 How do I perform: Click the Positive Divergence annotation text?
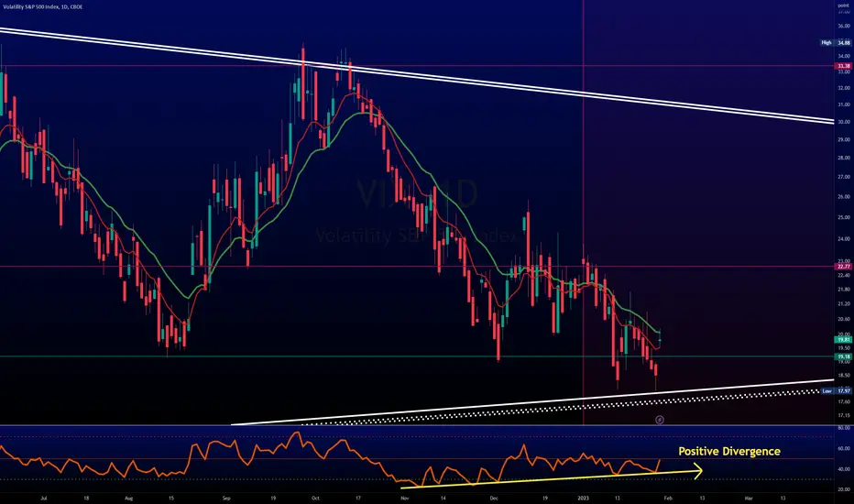(x=728, y=451)
